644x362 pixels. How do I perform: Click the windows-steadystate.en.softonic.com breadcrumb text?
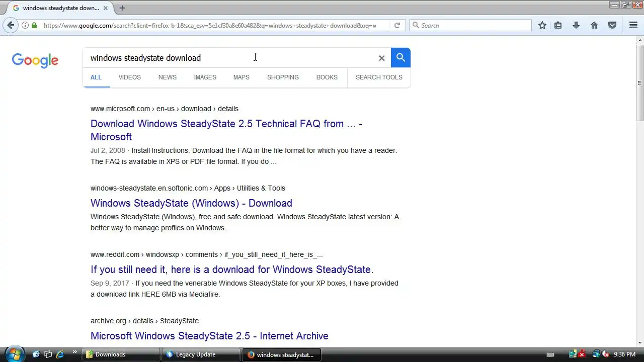click(149, 188)
